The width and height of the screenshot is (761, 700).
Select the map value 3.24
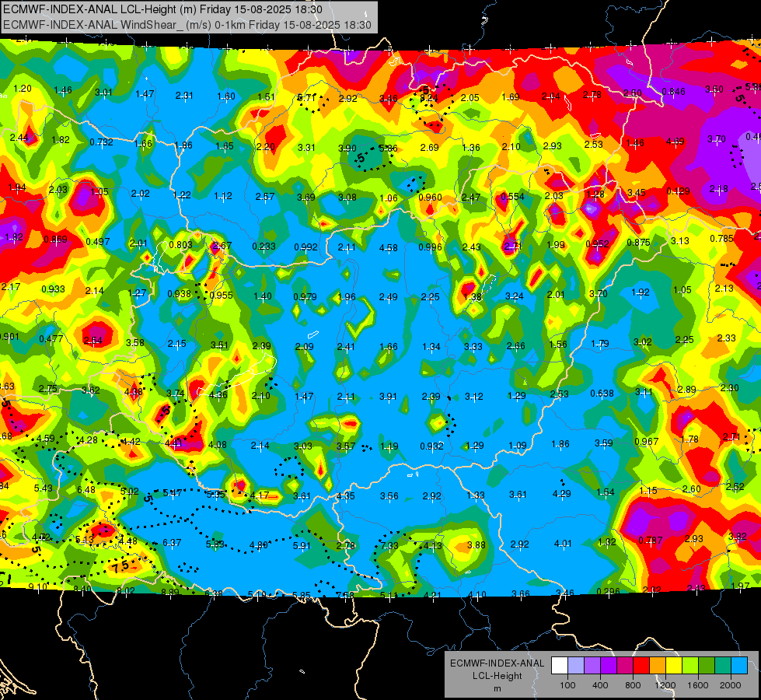pos(515,296)
